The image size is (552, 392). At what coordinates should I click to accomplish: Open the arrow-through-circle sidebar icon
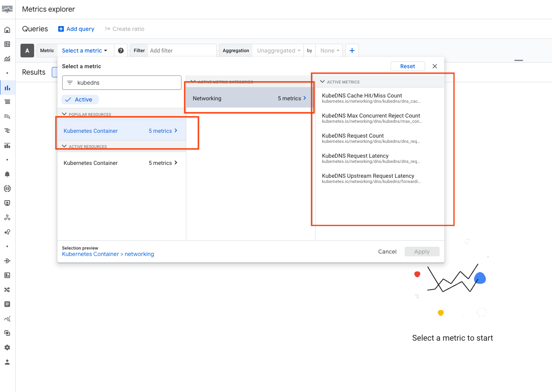pos(7,261)
